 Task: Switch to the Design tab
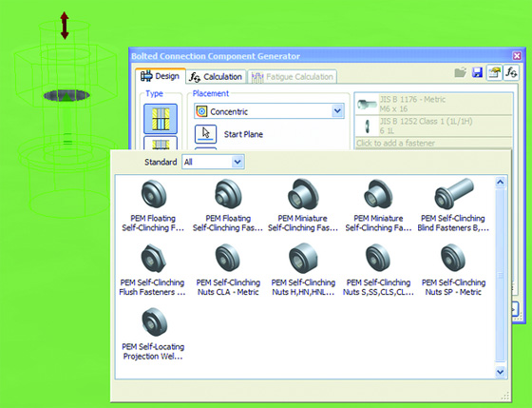pos(161,76)
